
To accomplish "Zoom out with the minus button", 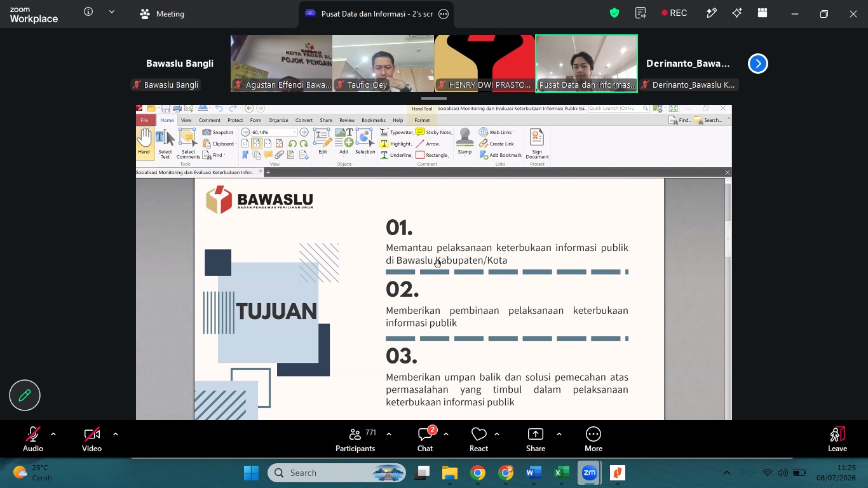I will pyautogui.click(x=245, y=132).
